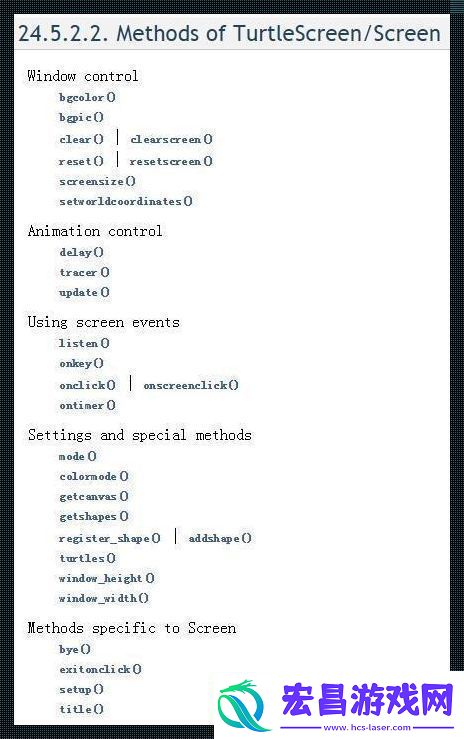The height and width of the screenshot is (739, 464).
Task: Follow the addshape() link
Action: coord(220,539)
